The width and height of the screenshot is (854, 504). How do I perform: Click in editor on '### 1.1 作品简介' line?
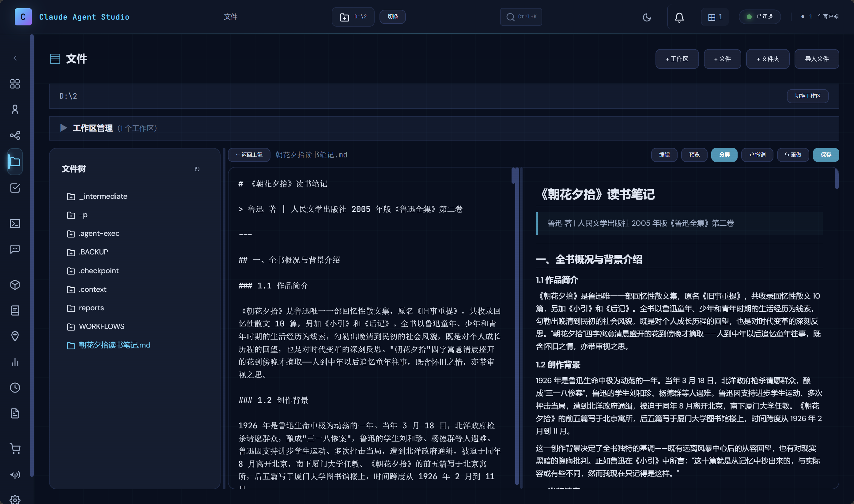[273, 286]
